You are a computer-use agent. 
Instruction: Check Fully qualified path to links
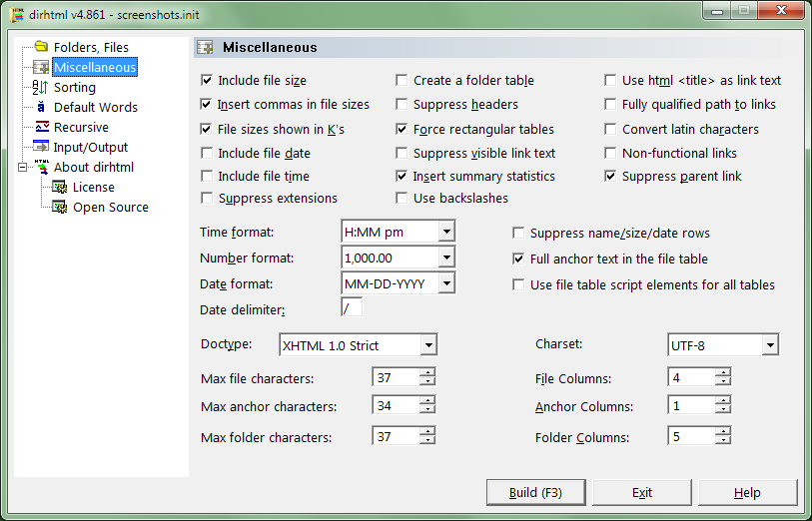(610, 104)
